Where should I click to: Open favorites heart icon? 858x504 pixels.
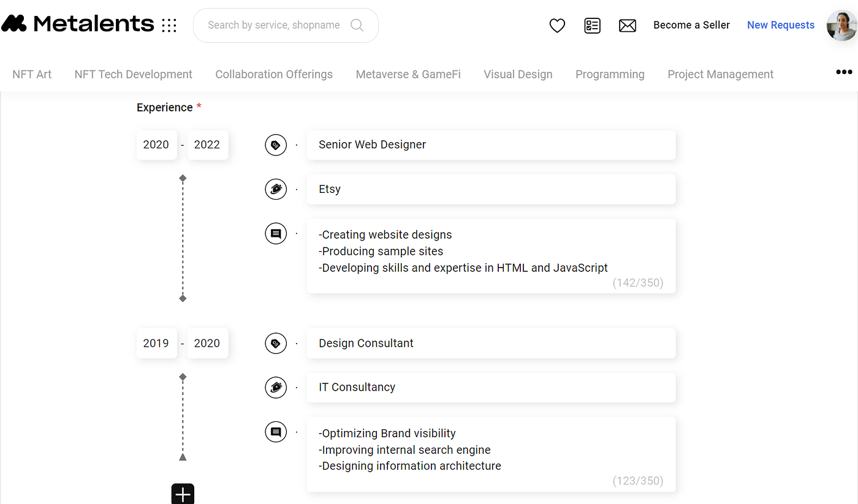pos(557,26)
